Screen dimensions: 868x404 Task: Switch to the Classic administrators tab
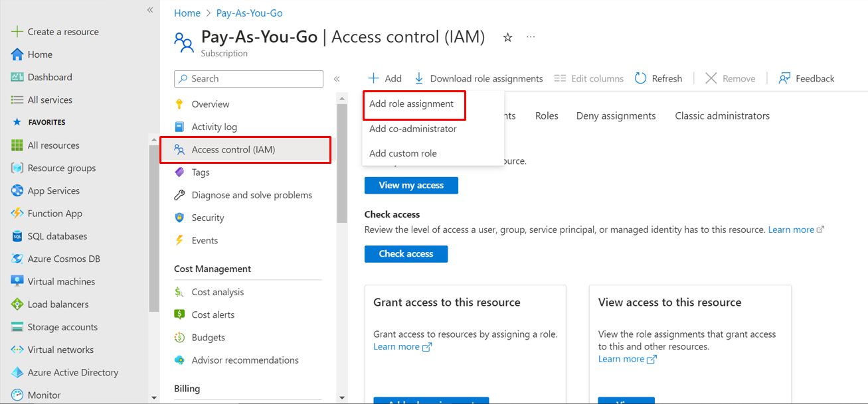[723, 115]
